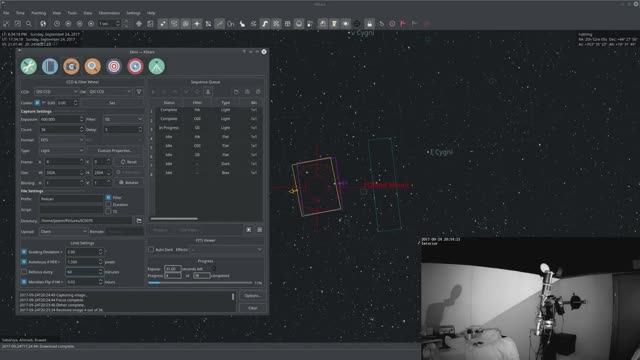Click the padlock icon in KStars toolbar
This screenshot has height=360, width=640.
(369, 24)
